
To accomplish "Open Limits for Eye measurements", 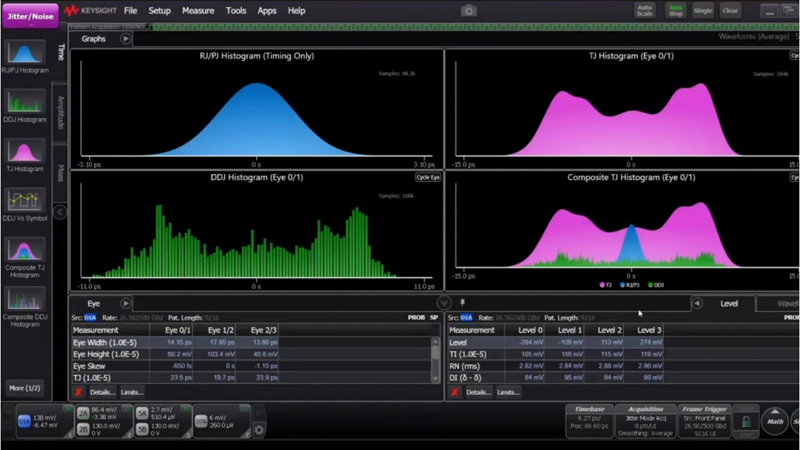I will click(x=132, y=392).
